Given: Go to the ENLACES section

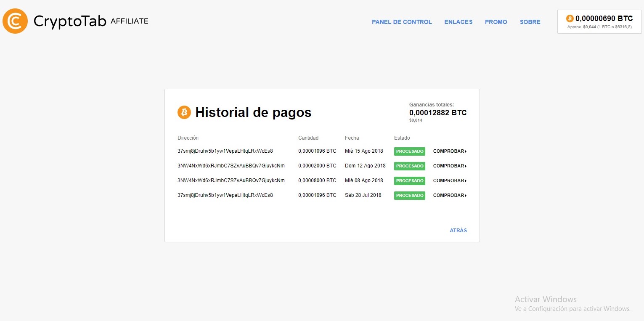Looking at the screenshot, I should (458, 22).
